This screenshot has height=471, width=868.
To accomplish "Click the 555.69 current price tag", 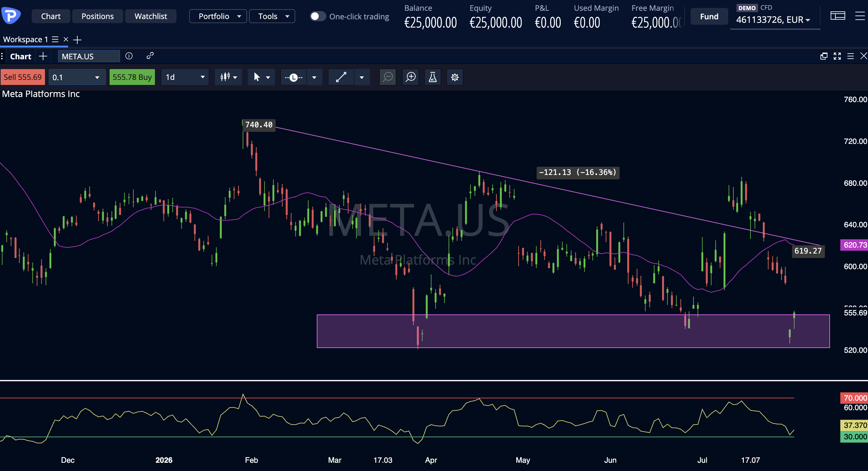I will [855, 313].
